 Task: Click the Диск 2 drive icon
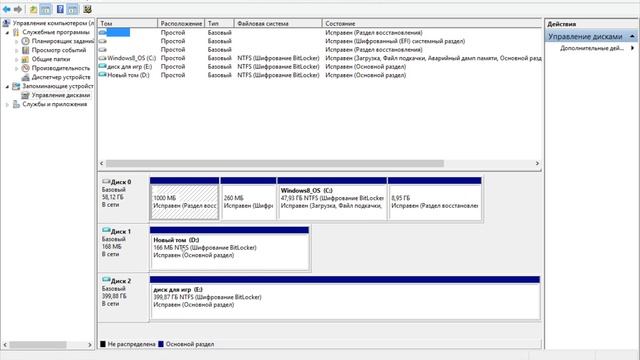tap(106, 280)
